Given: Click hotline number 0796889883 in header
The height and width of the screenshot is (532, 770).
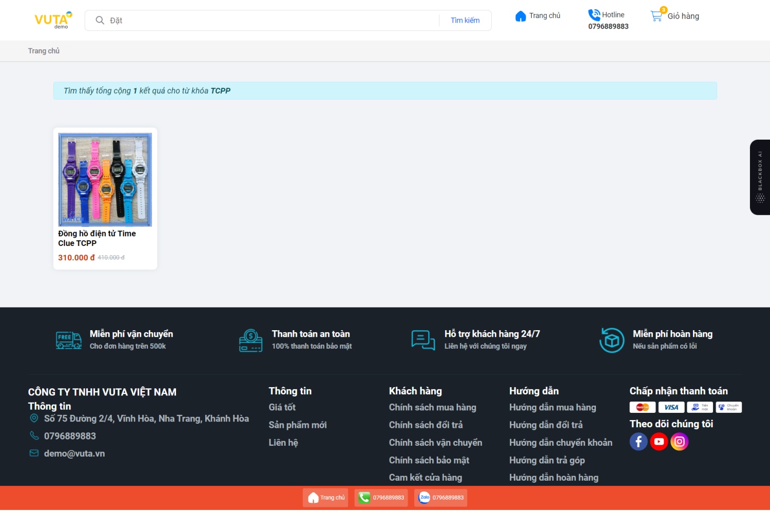Looking at the screenshot, I should click(608, 26).
